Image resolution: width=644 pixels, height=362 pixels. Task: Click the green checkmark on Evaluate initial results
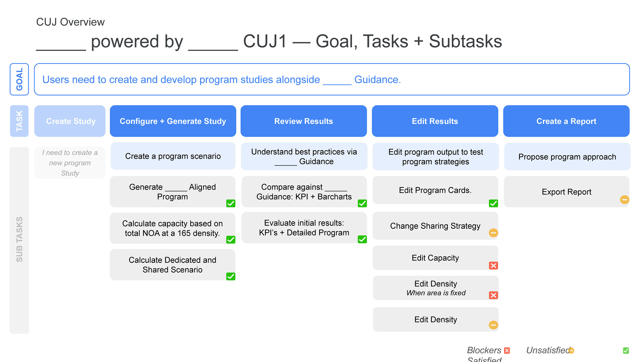pos(362,239)
